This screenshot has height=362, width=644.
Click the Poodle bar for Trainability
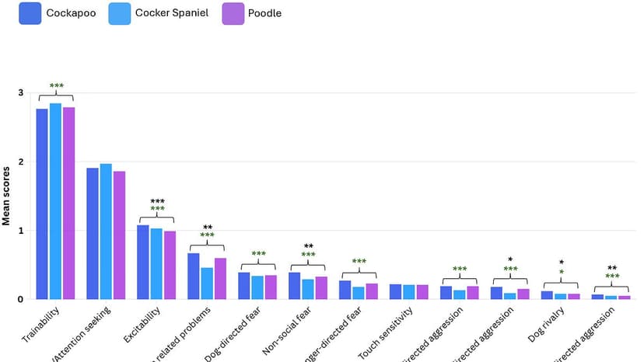(x=68, y=203)
